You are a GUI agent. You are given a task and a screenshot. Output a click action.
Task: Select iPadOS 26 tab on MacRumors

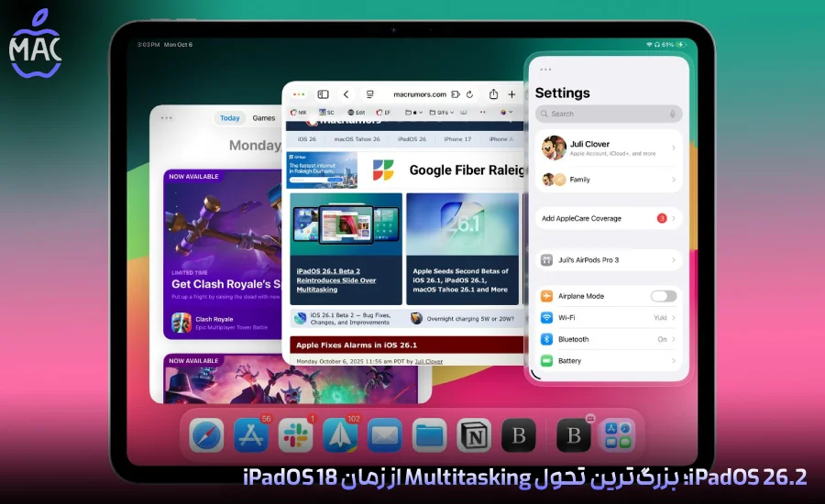pos(412,139)
